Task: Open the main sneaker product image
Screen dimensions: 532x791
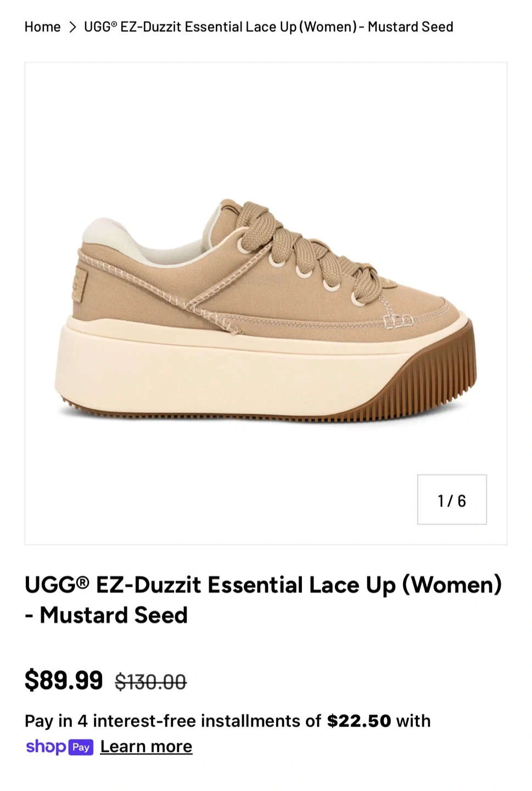Action: (266, 303)
